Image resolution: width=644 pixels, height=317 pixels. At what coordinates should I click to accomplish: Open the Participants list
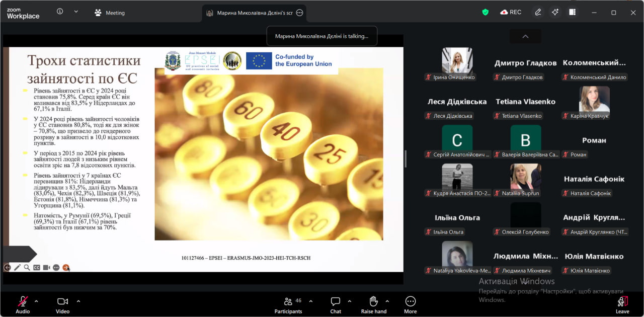(288, 304)
